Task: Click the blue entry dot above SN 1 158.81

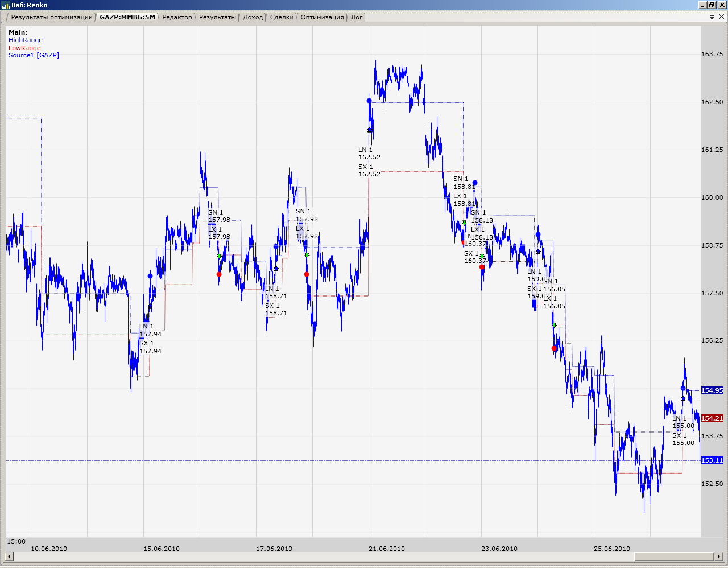Action: point(475,183)
